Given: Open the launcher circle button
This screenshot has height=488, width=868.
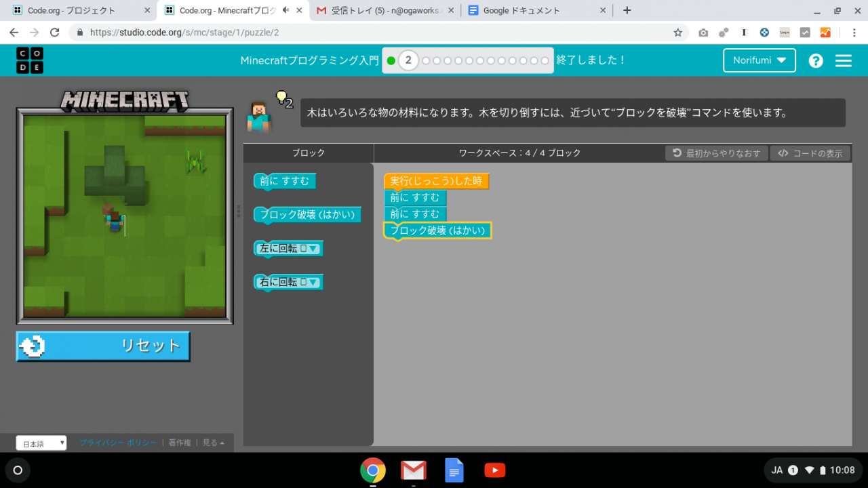Looking at the screenshot, I should point(18,470).
